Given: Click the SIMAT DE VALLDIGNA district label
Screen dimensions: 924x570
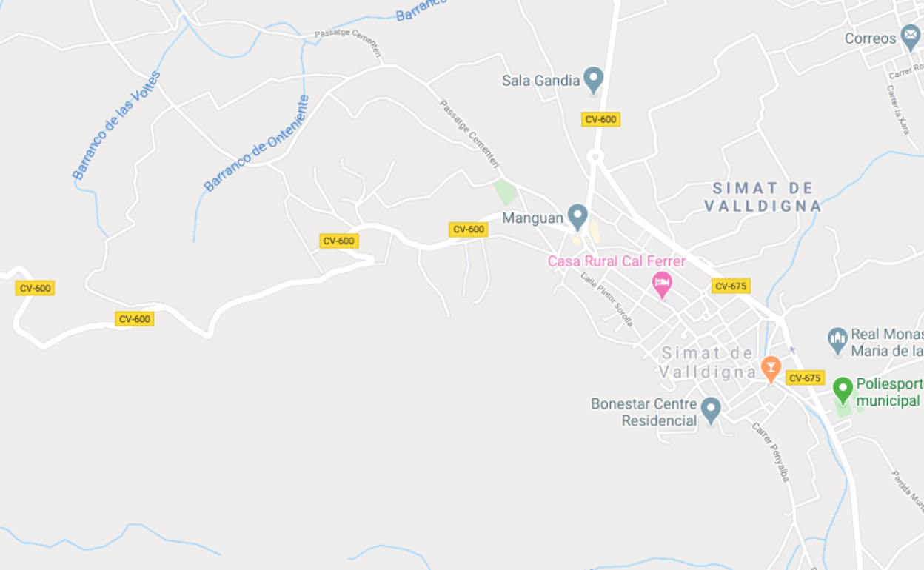Looking at the screenshot, I should point(763,197).
